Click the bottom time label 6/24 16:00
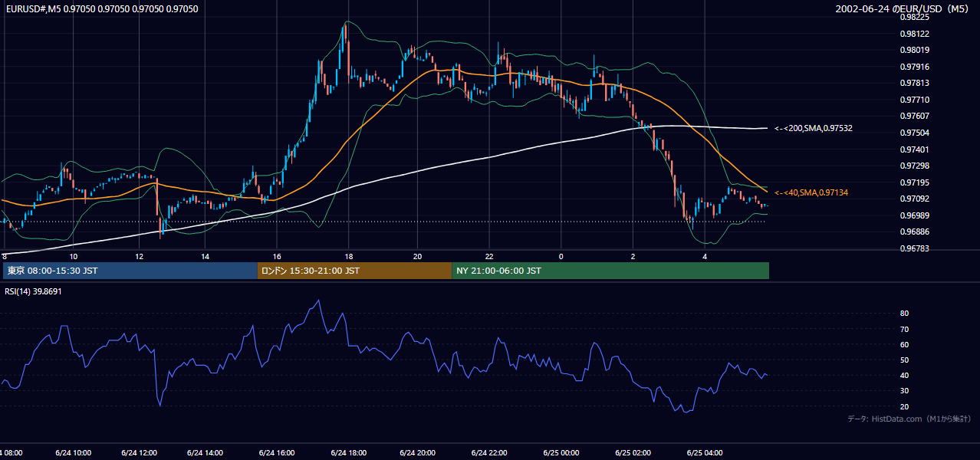Viewport: 980px width, 460px height. click(276, 452)
